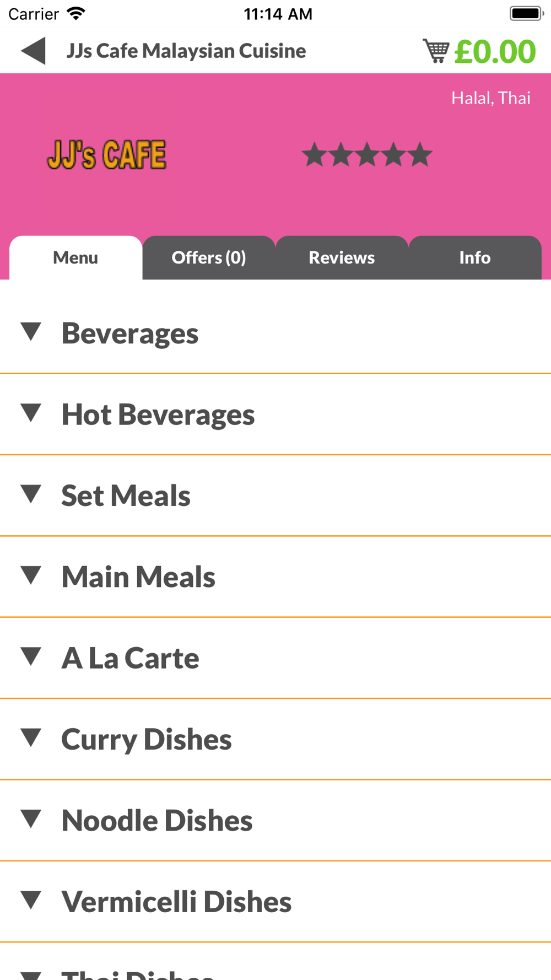Tap the JJ's CAFE logo
The width and height of the screenshot is (551, 980).
pos(106,155)
